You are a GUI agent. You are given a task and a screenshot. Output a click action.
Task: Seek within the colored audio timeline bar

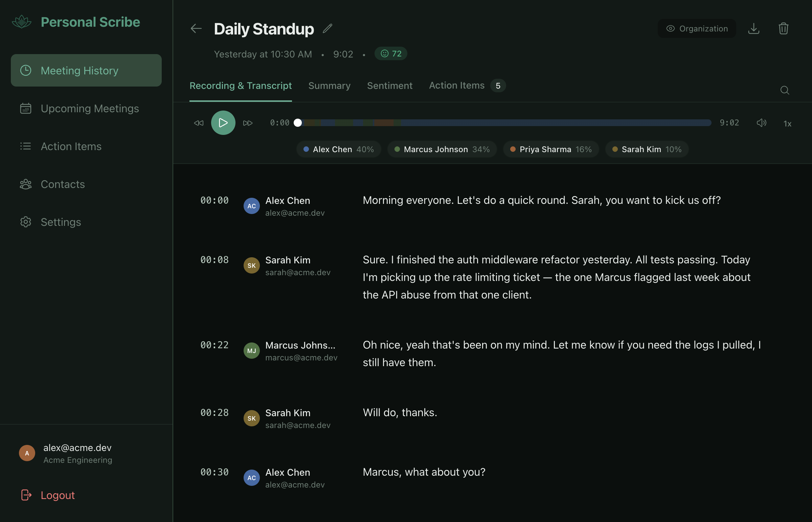tap(505, 123)
